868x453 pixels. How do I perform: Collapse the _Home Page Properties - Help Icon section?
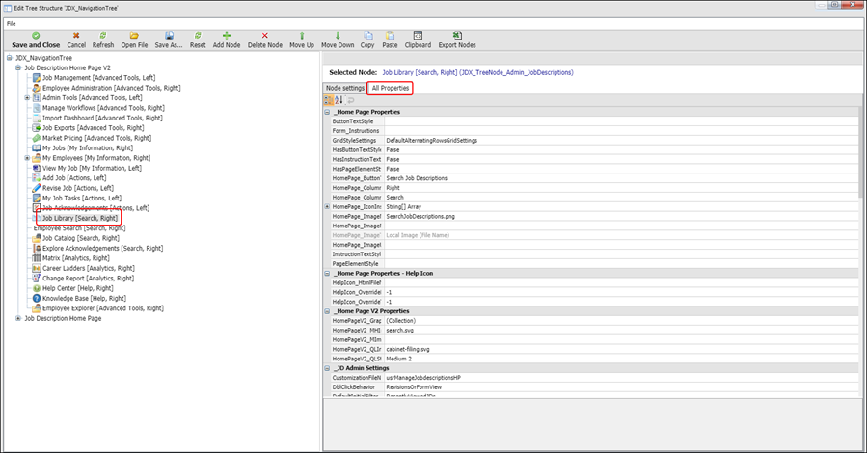(328, 273)
